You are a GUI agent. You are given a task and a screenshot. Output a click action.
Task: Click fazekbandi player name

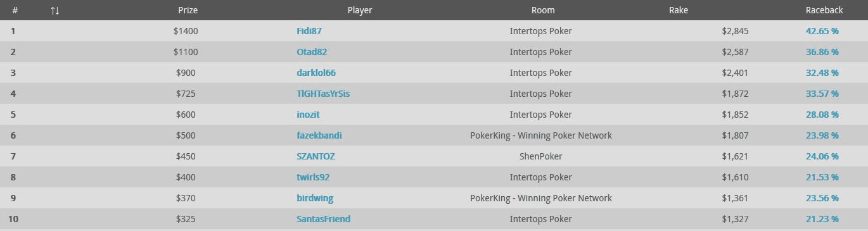click(x=319, y=135)
